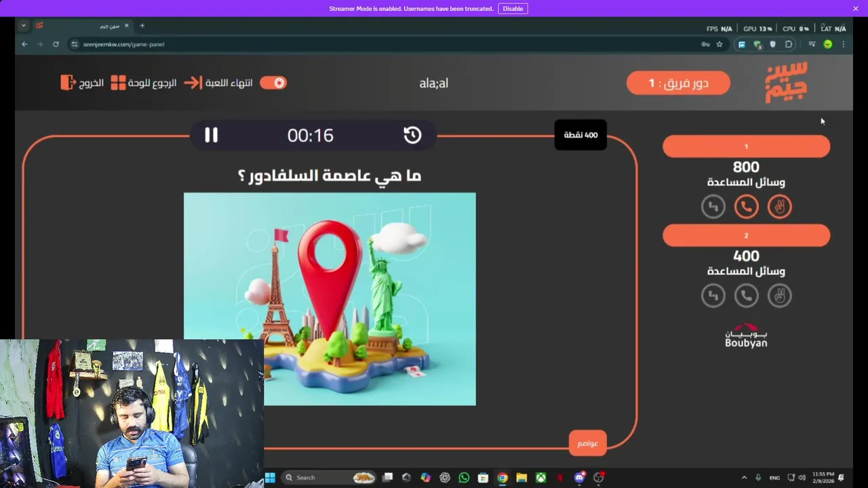Click the game name ala;al
This screenshot has width=868, height=488.
tap(434, 83)
